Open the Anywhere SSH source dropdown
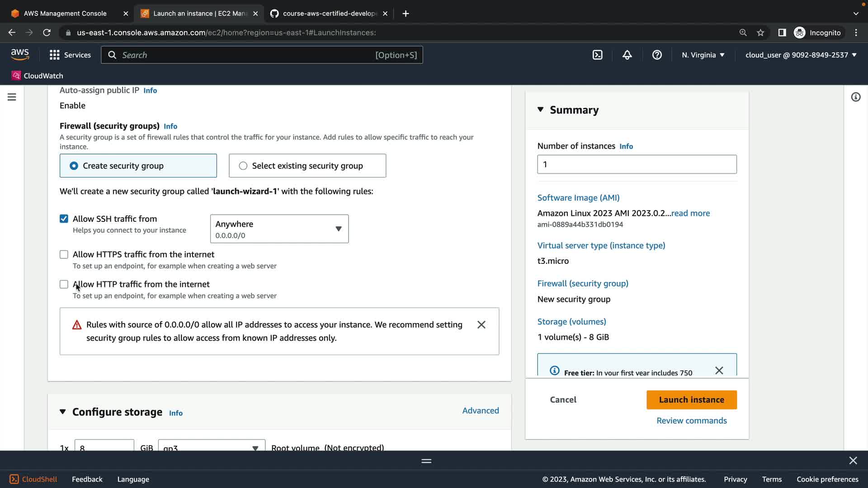 pos(279,229)
